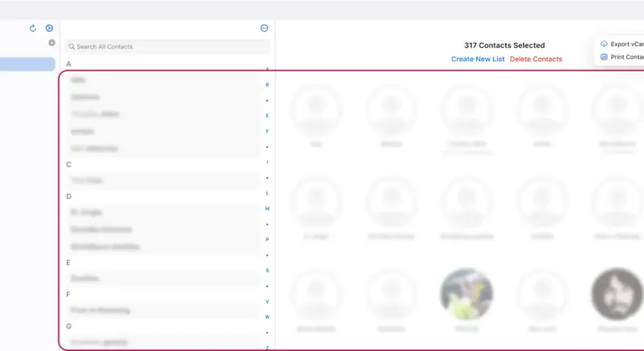Jump to letter P in alphabet index
The image size is (644, 351).
tap(267, 240)
